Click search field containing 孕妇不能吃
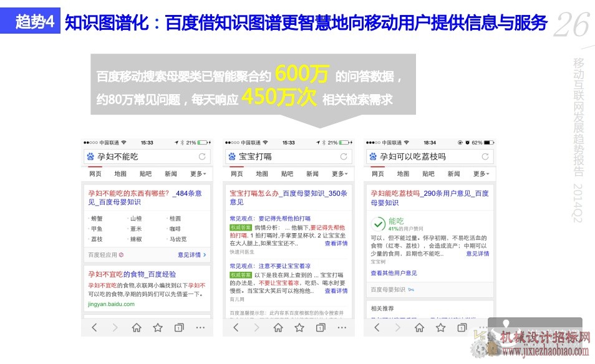The width and height of the screenshot is (595, 364). 147,156
